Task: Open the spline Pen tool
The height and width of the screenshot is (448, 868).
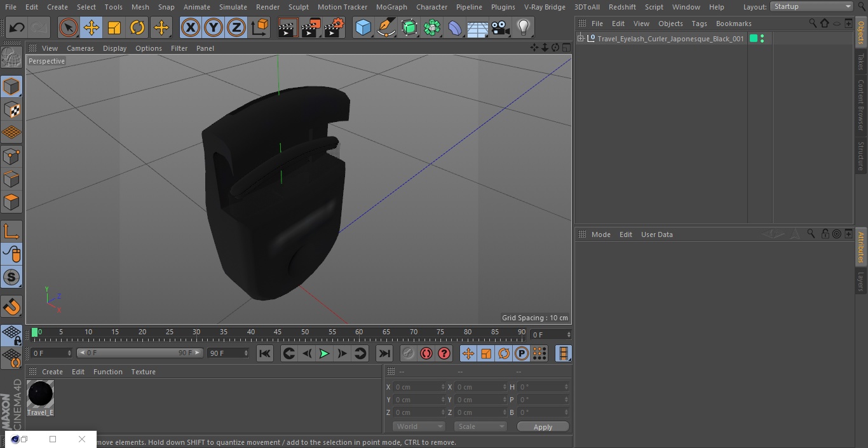Action: 386,27
